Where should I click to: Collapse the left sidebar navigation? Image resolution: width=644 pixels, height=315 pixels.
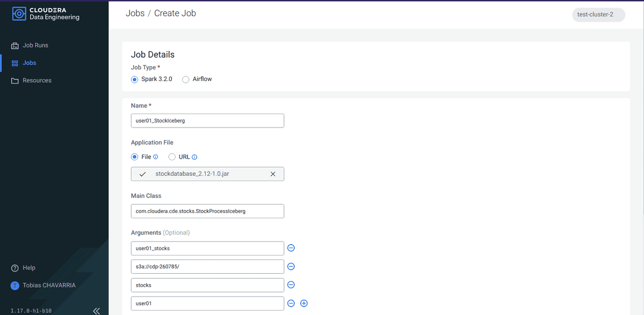point(96,311)
